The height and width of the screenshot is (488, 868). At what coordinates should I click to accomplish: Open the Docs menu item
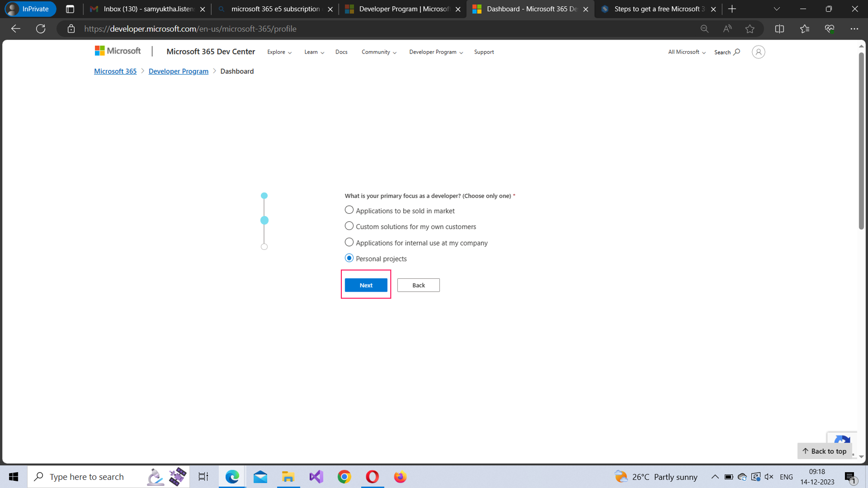(x=341, y=52)
